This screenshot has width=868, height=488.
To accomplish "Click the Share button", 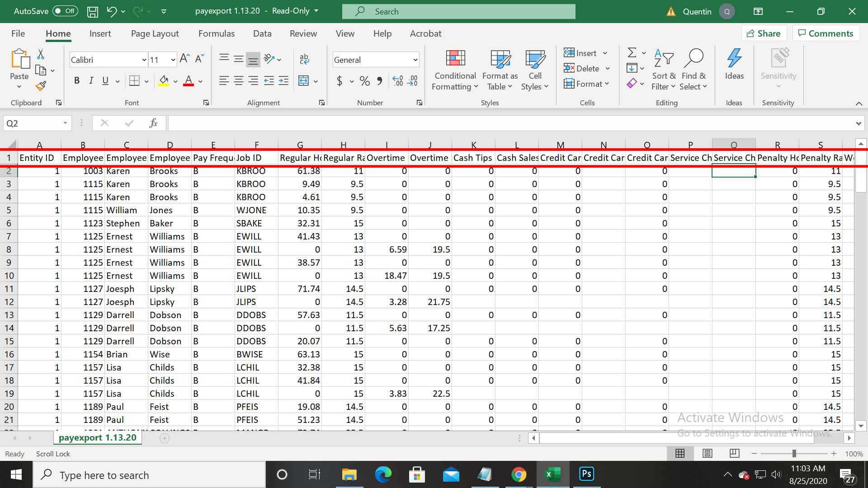I will tap(764, 33).
